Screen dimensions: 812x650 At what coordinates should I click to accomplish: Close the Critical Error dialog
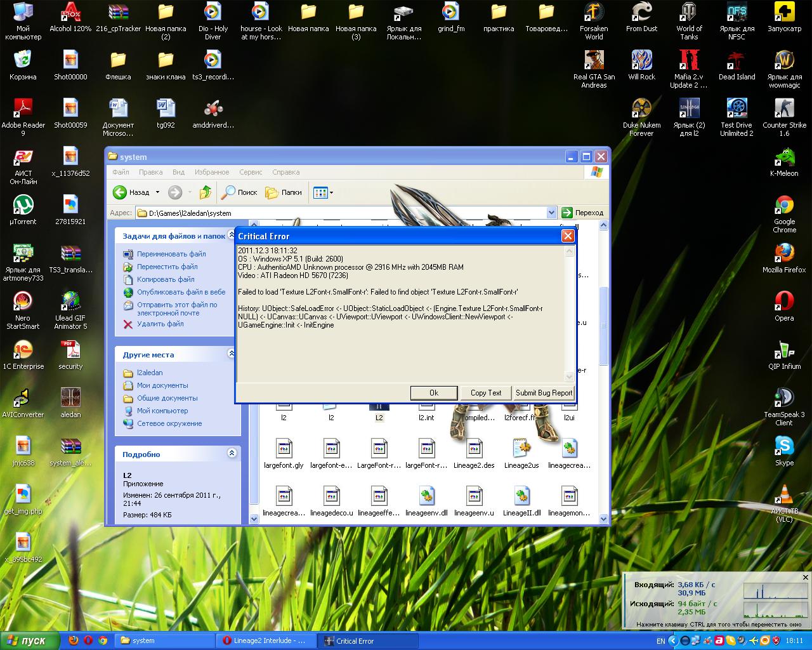coord(568,235)
